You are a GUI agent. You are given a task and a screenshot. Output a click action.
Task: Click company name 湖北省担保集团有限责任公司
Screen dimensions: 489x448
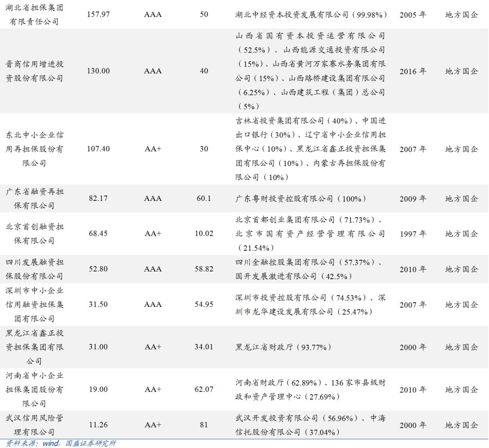coord(34,14)
